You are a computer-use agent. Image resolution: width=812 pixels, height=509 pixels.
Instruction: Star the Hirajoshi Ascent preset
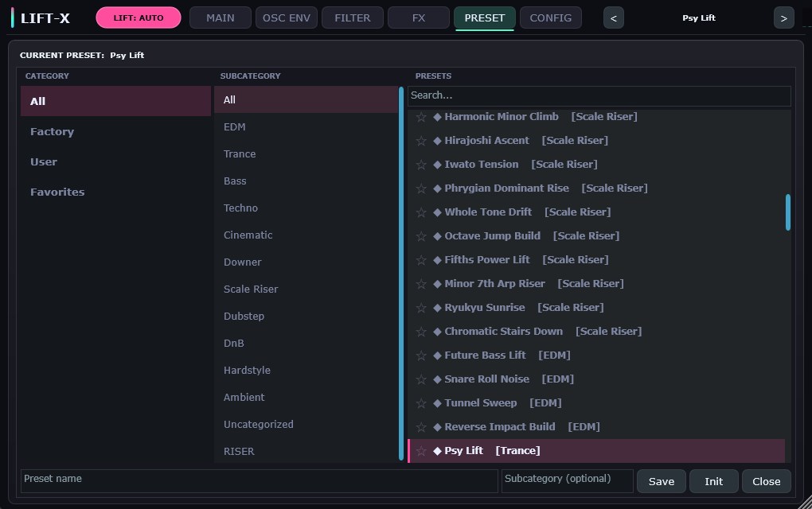click(421, 141)
